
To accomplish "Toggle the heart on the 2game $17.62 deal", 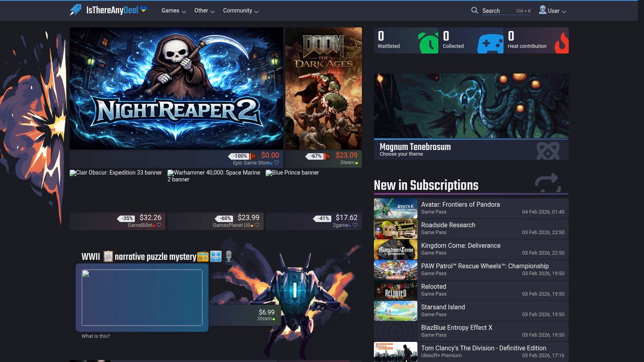I will 355,225.
